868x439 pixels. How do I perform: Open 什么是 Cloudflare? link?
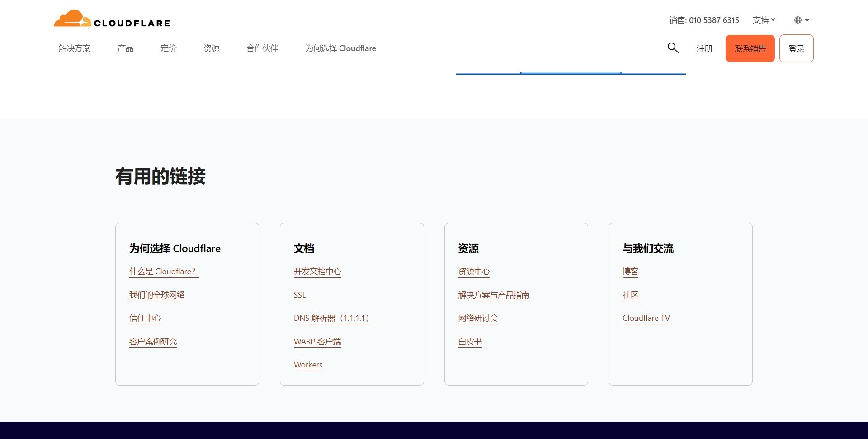pos(164,271)
